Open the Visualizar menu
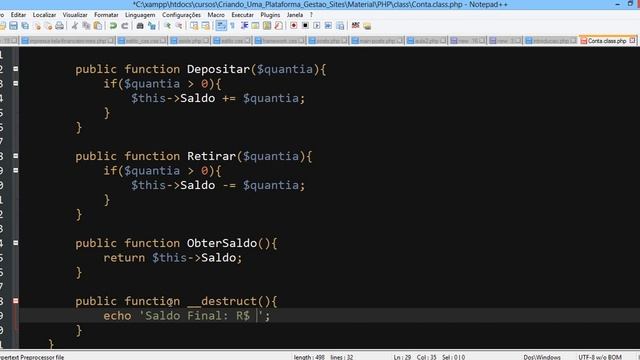Screen dimensions: 640x360 [75, 15]
